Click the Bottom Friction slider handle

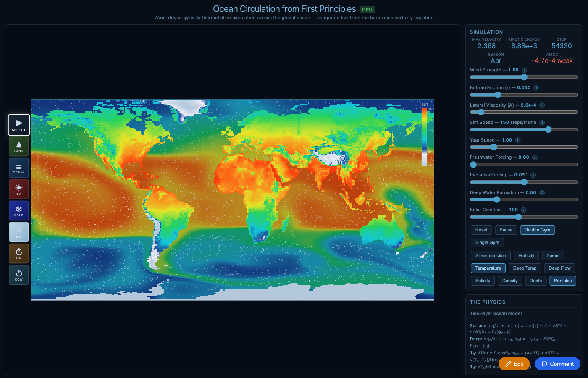pos(497,94)
